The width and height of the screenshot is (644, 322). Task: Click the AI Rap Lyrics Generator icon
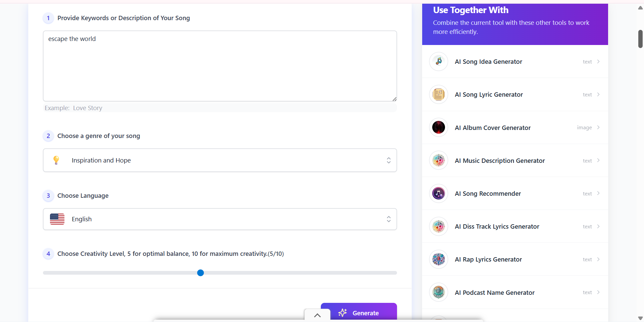(x=439, y=259)
